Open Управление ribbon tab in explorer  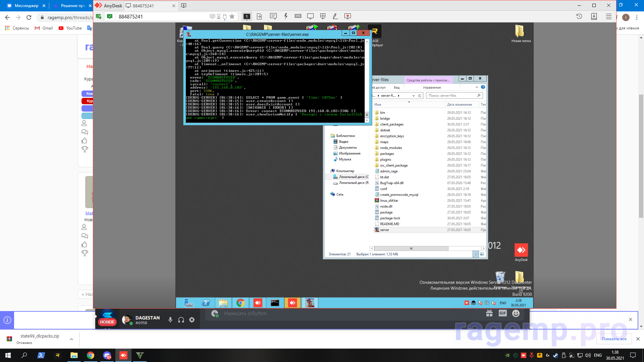[x=432, y=87]
